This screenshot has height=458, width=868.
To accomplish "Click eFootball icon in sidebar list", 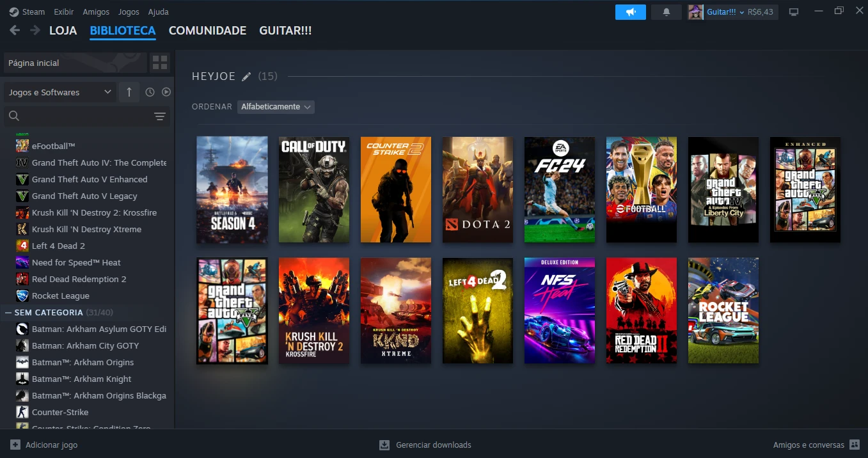I will pos(22,146).
